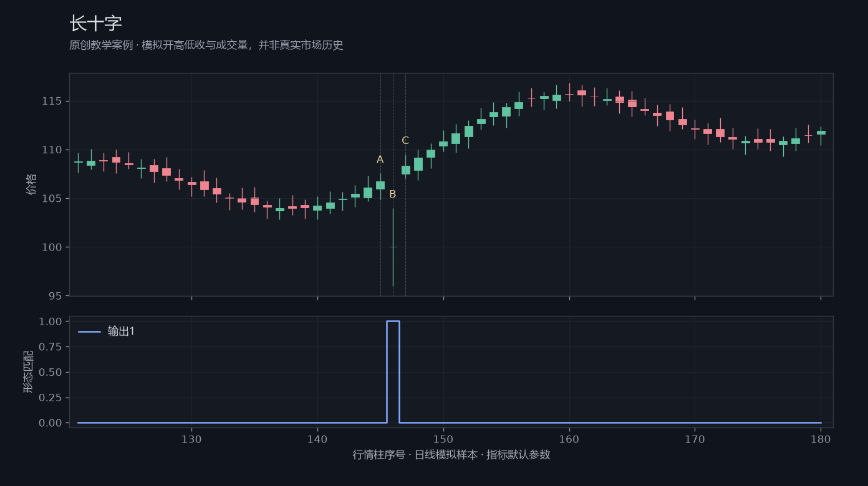868x486 pixels.
Task: Click price axis tick 115
Action: pyautogui.click(x=52, y=101)
